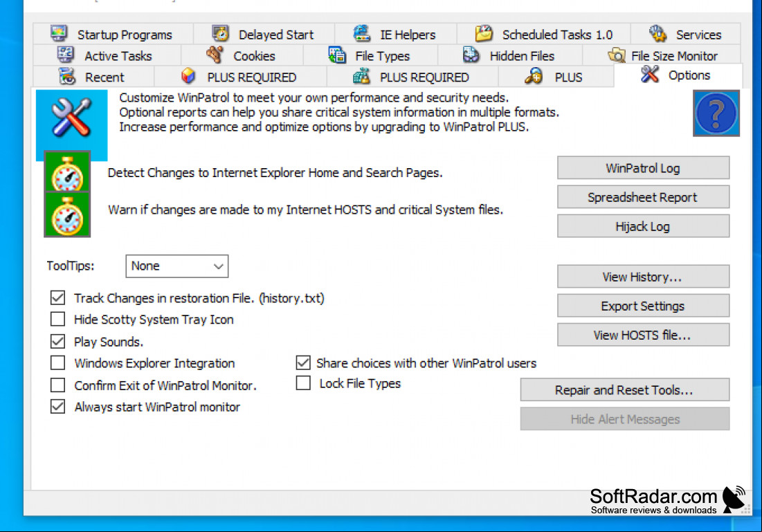The image size is (762, 532).
Task: Switch to the Startup Programs tab
Action: tap(113, 35)
